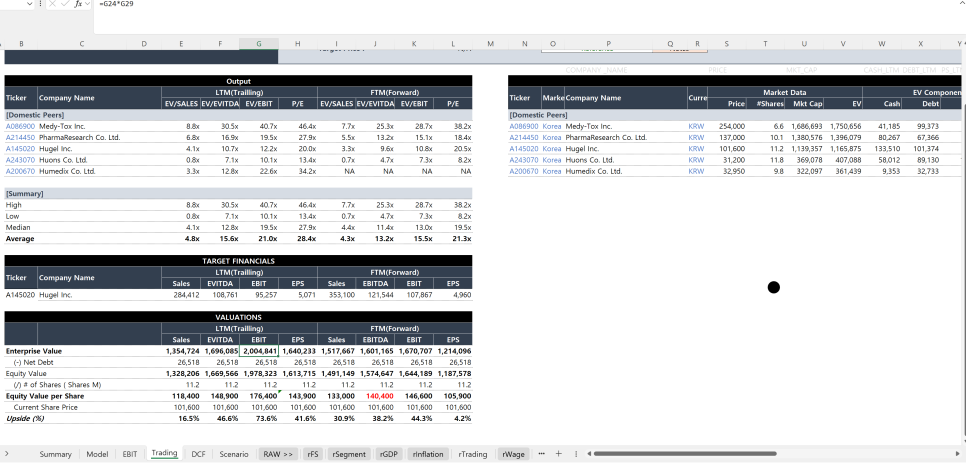Viewport: 966px width, 463px height.
Task: Add a new sheet with plus icon
Action: click(559, 454)
